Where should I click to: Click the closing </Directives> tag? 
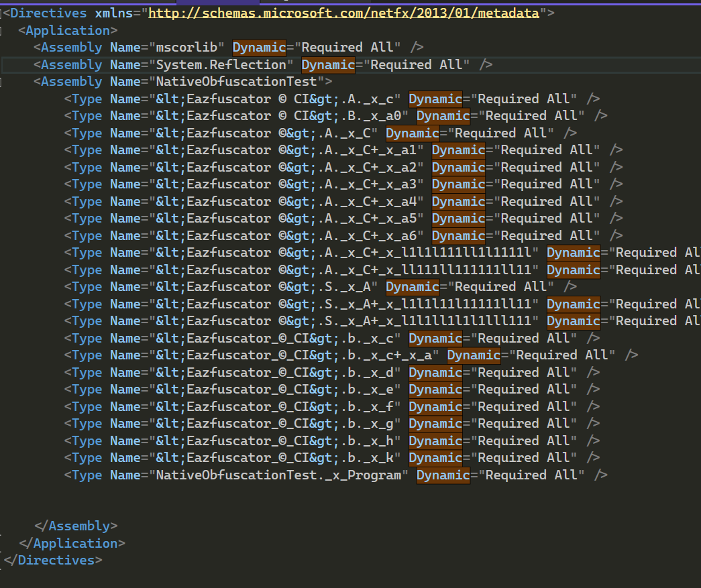52,560
